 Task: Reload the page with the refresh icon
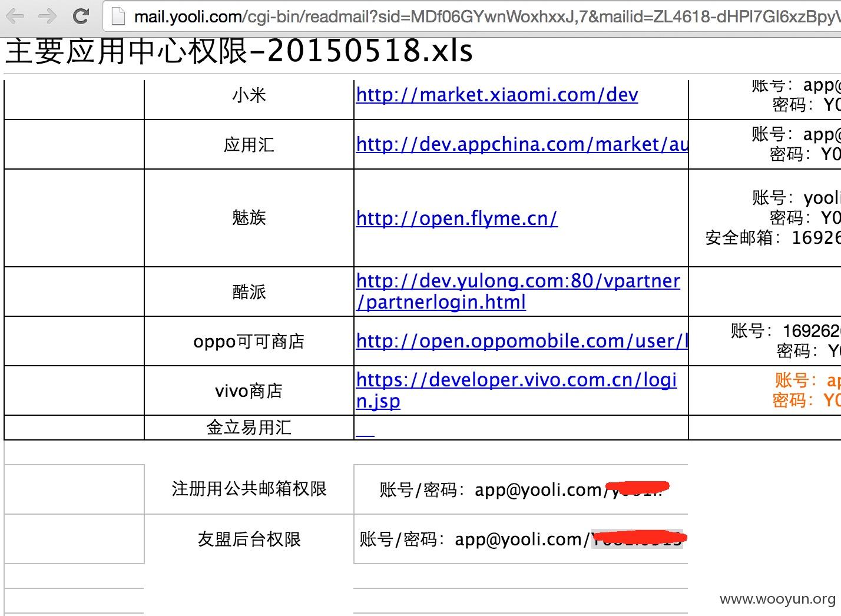(x=81, y=16)
